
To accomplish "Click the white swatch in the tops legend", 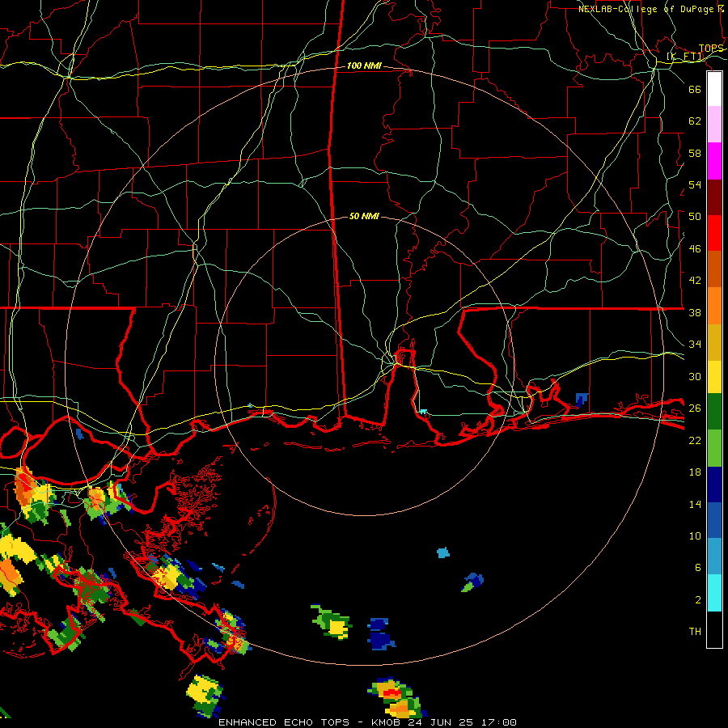I will click(714, 89).
